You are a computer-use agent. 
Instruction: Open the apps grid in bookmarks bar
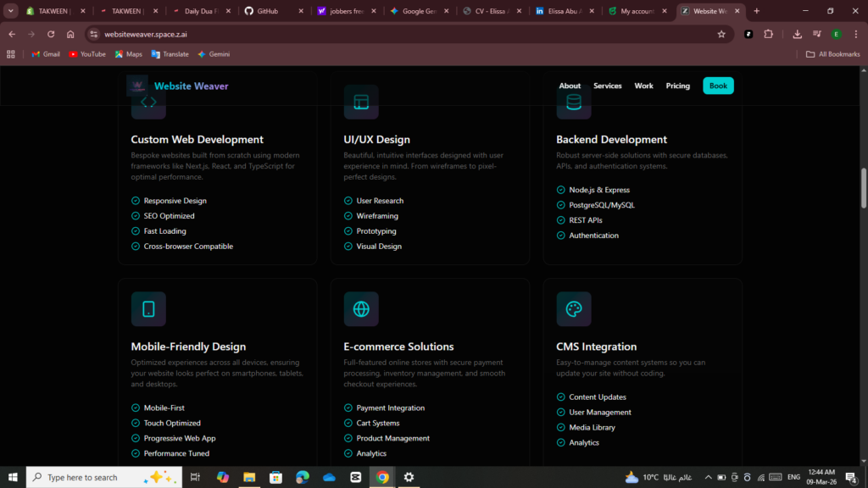click(10, 54)
